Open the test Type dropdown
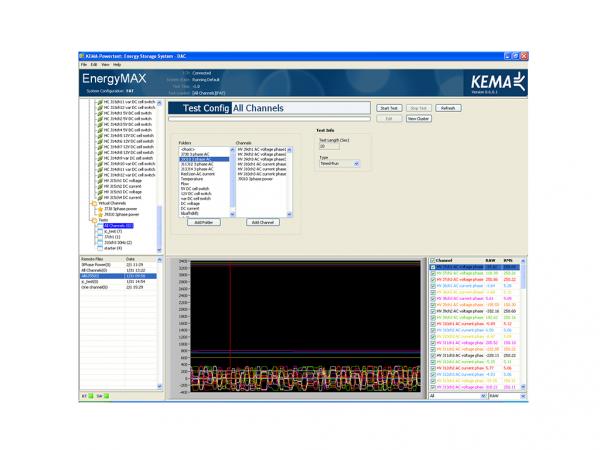Screen dimensions: 600x450 (x=339, y=163)
